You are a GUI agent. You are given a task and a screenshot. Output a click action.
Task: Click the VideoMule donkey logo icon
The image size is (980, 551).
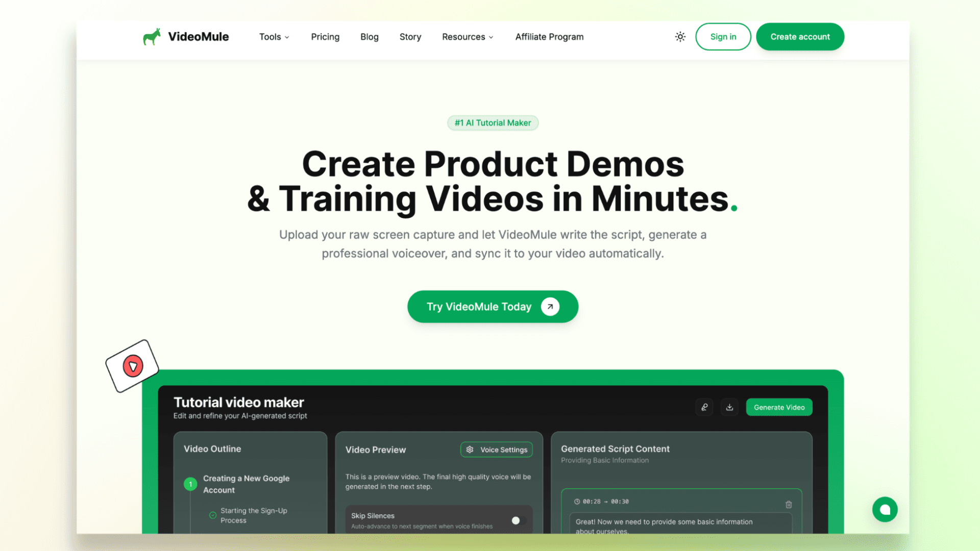[152, 37]
